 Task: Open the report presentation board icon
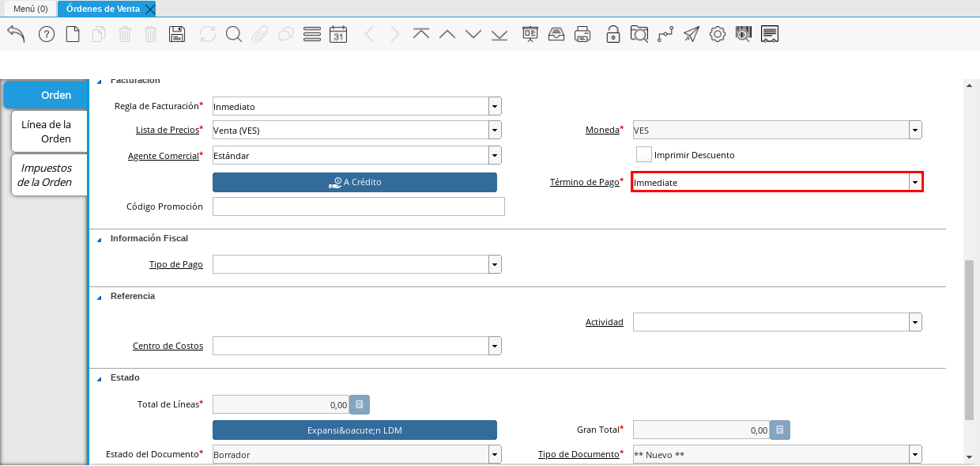(x=530, y=34)
